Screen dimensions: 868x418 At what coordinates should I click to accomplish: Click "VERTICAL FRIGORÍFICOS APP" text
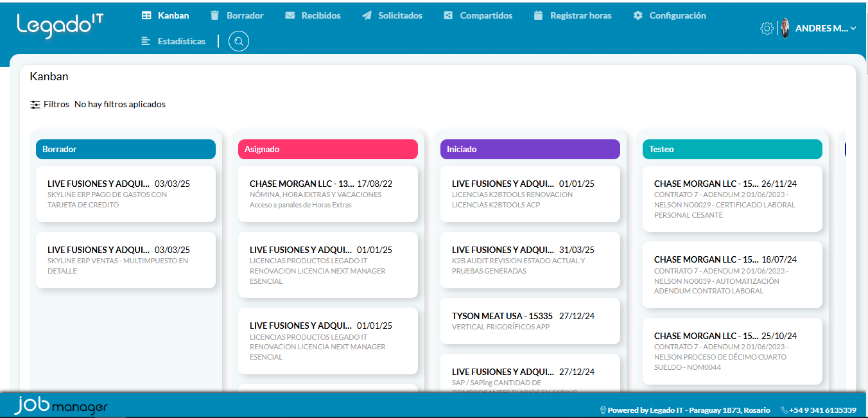[x=501, y=327]
